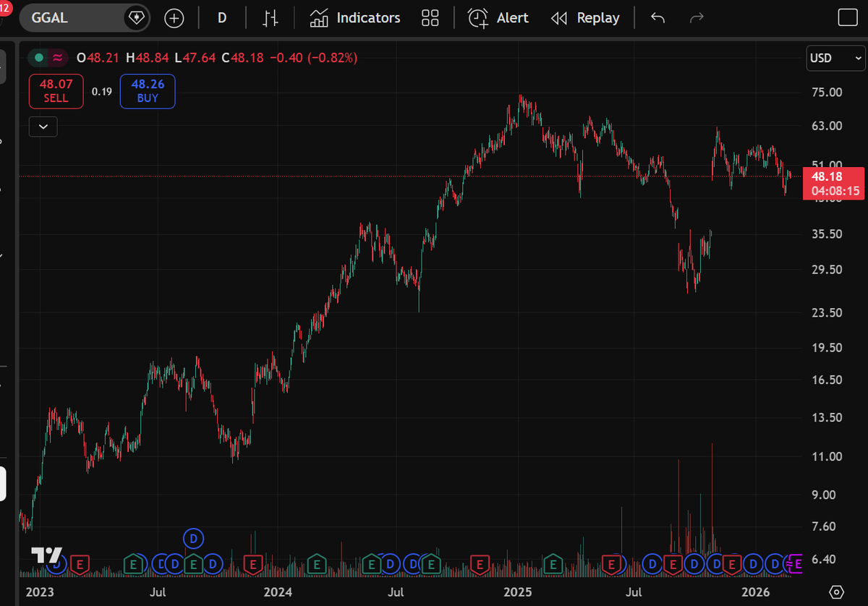Open the chart layout square icon
868x606 pixels.
(x=847, y=18)
